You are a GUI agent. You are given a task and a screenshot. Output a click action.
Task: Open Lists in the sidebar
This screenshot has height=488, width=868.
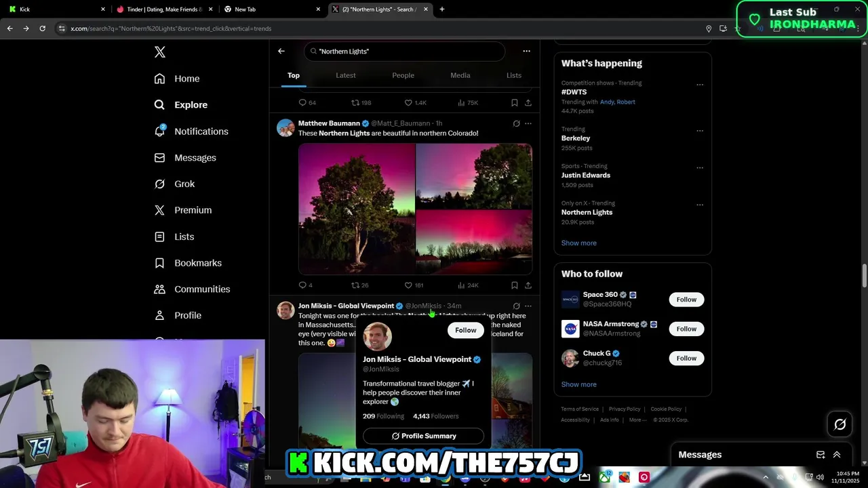click(174, 237)
